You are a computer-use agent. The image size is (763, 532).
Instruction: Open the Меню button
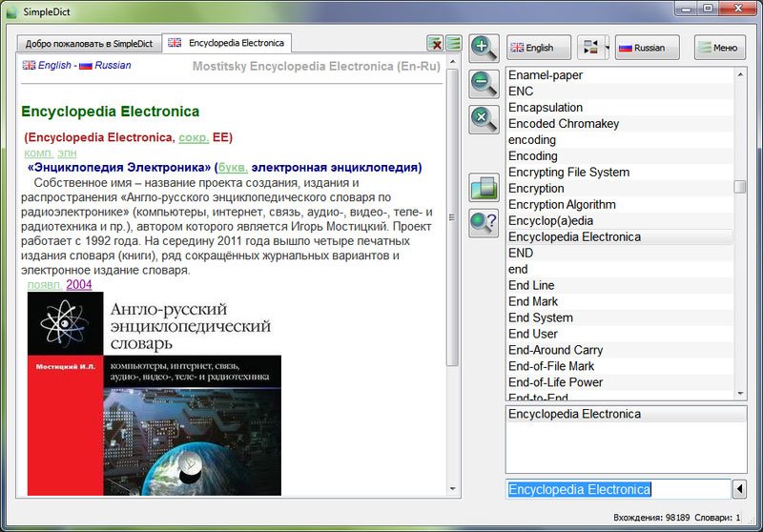(719, 48)
